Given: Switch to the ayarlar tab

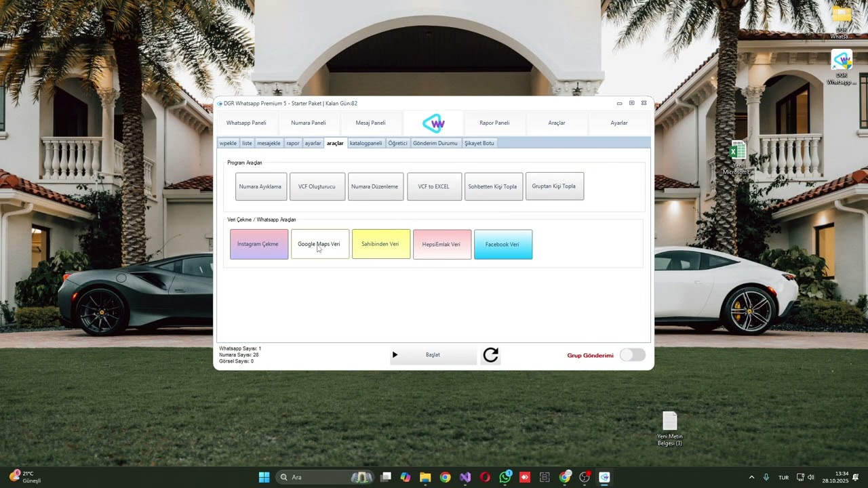Looking at the screenshot, I should click(313, 143).
